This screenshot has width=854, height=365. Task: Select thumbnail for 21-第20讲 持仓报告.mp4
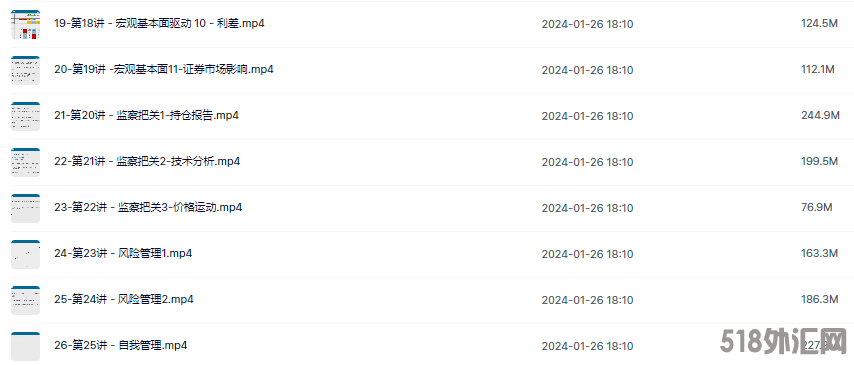click(26, 116)
